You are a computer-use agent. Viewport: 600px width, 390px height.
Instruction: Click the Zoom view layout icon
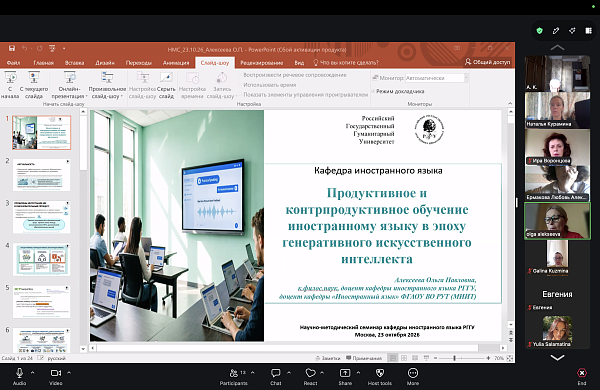coord(589,31)
